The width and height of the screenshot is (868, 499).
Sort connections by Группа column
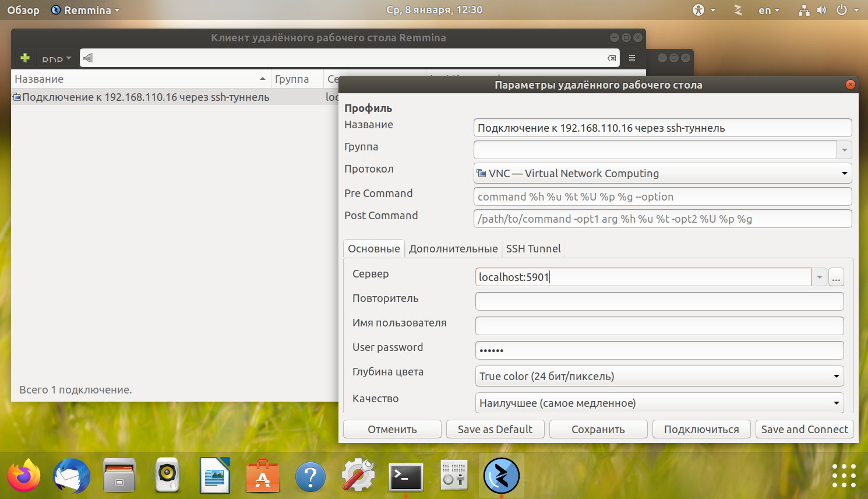[x=297, y=79]
